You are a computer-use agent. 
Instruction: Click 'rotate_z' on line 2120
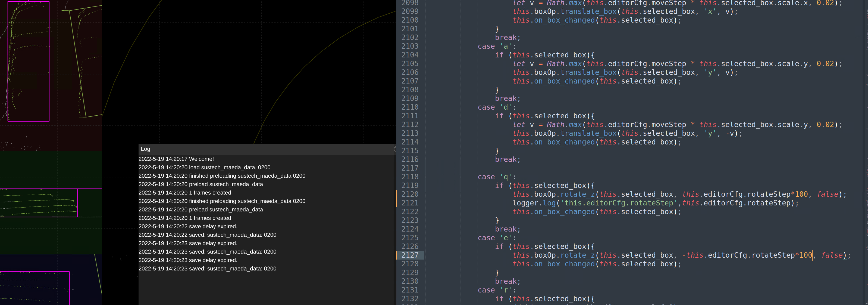(x=577, y=194)
